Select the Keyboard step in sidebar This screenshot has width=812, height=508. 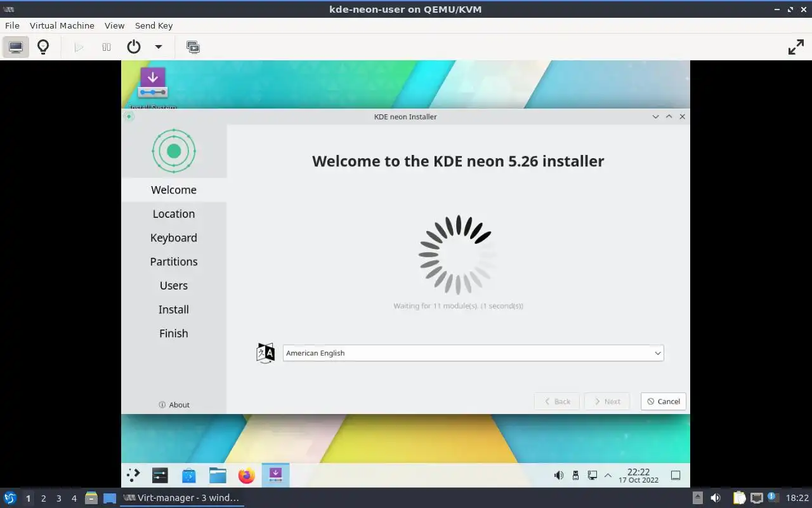174,237
